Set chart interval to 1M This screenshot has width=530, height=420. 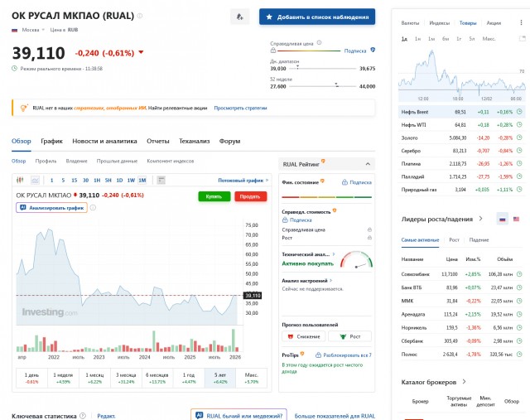pyautogui.click(x=142, y=181)
